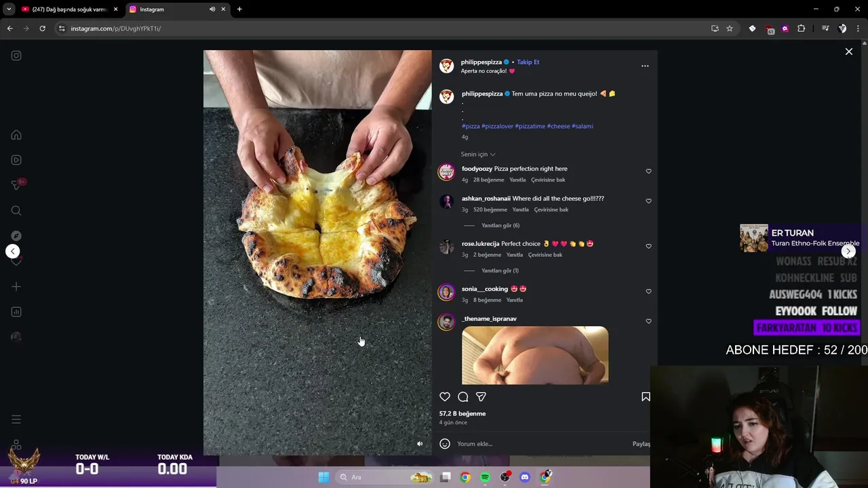
Task: Show 1 reply under rose.lukrecija comment
Action: (x=500, y=270)
